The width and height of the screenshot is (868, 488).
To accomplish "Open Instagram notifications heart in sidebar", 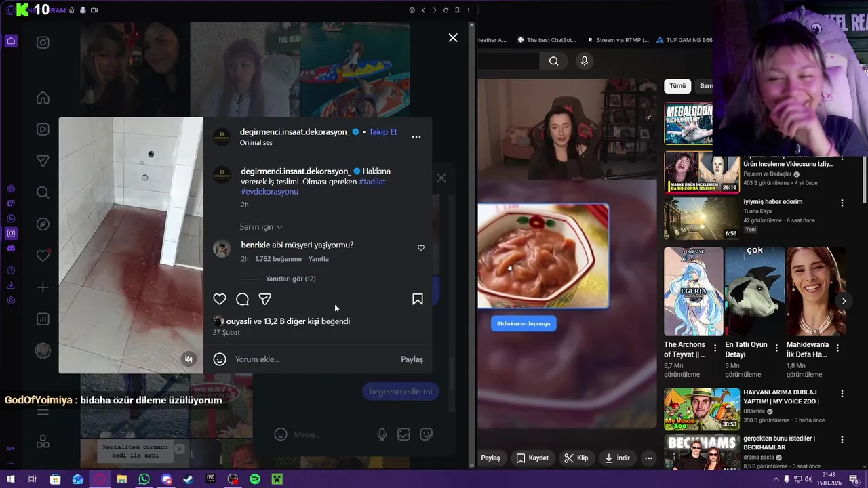I will [x=43, y=256].
